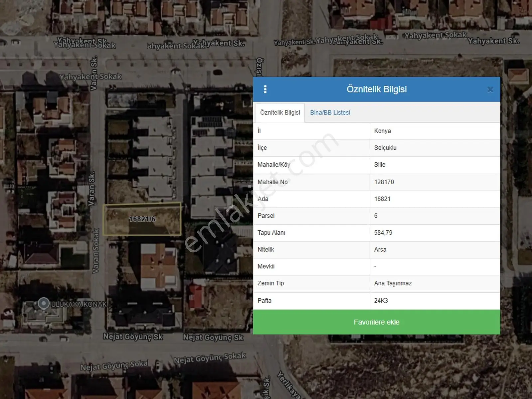Click the Selçuklu value in İlçe row
532x399 pixels.
[385, 148]
